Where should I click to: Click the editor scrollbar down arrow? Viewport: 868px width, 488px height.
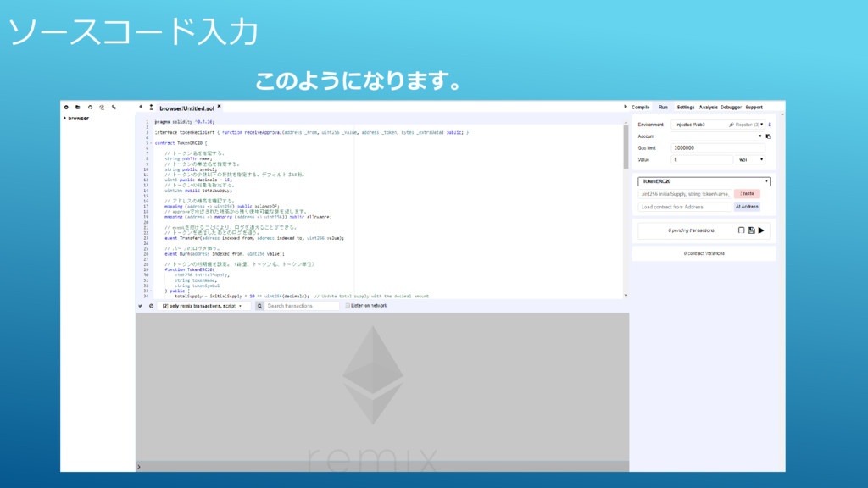626,296
